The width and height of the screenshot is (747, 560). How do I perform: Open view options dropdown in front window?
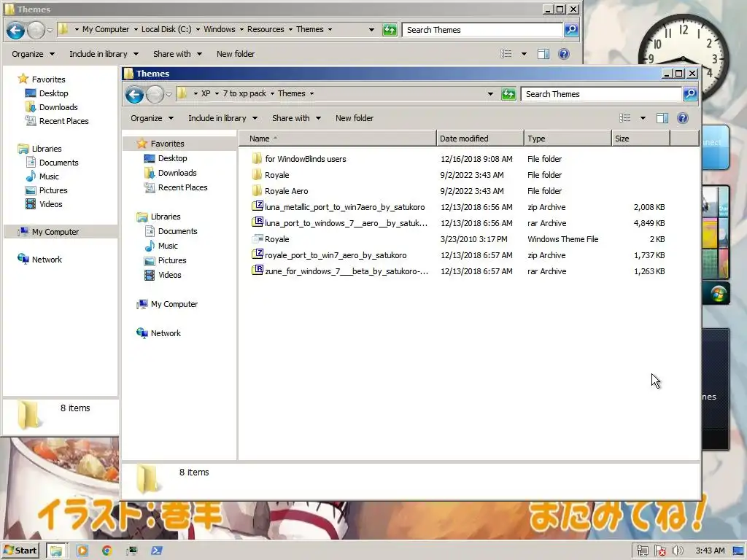(643, 118)
